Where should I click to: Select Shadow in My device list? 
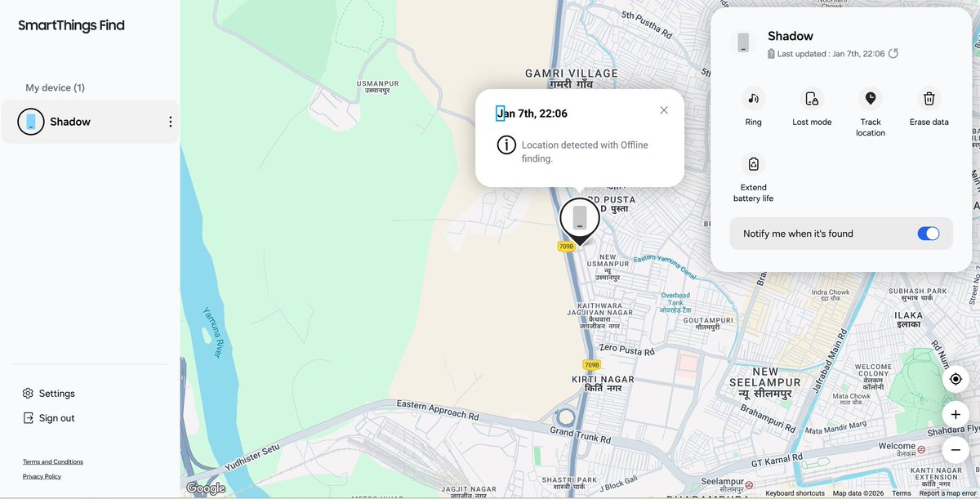(x=90, y=122)
